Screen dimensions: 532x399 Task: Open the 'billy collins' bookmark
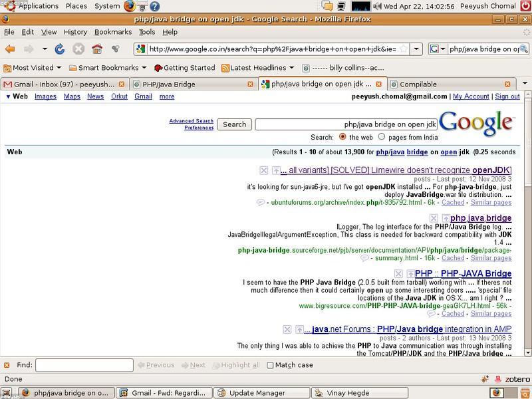point(343,68)
